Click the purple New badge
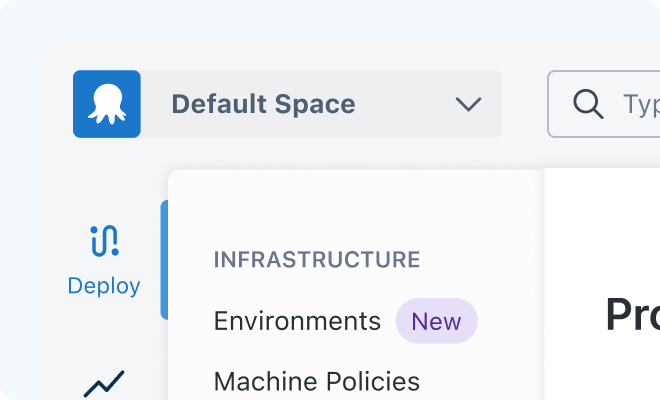 [x=436, y=321]
